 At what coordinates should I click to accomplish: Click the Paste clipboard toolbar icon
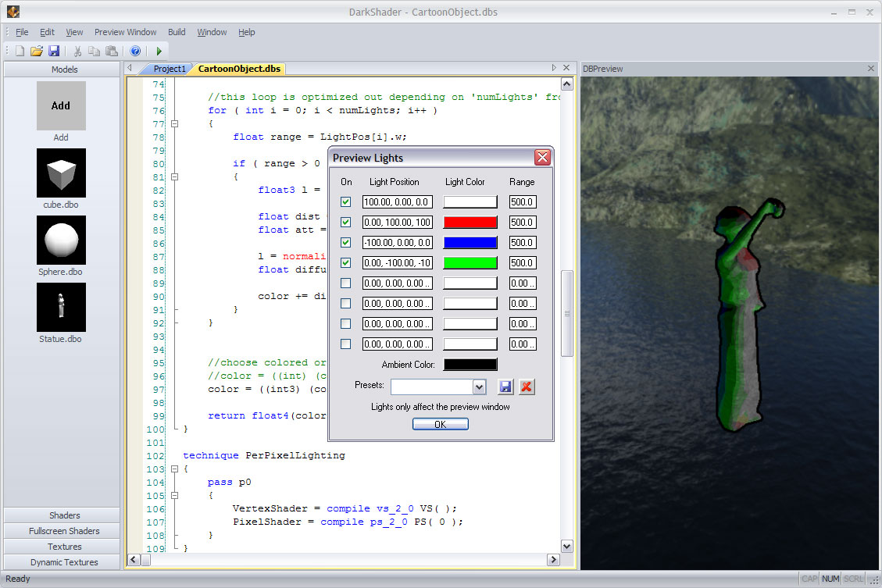pyautogui.click(x=112, y=51)
